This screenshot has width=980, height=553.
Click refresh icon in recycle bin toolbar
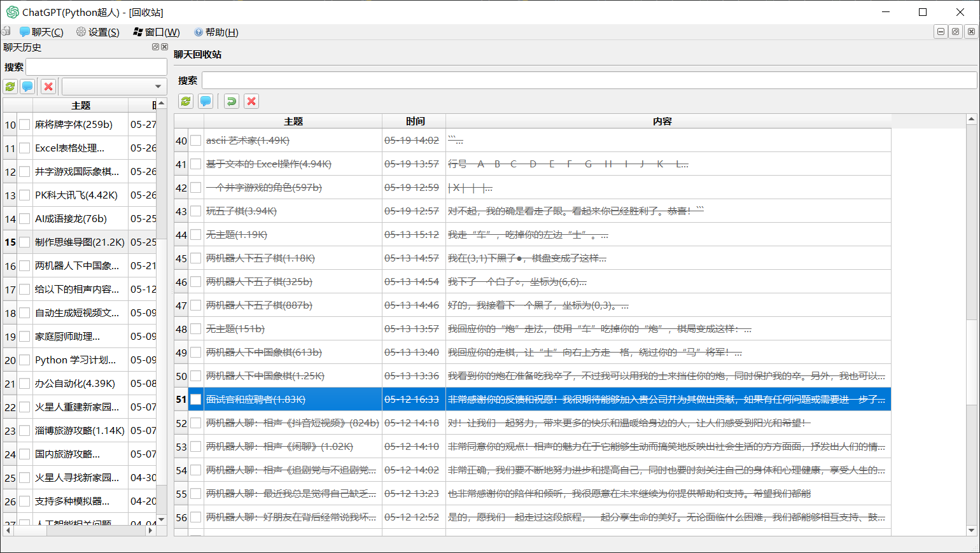[x=186, y=101]
